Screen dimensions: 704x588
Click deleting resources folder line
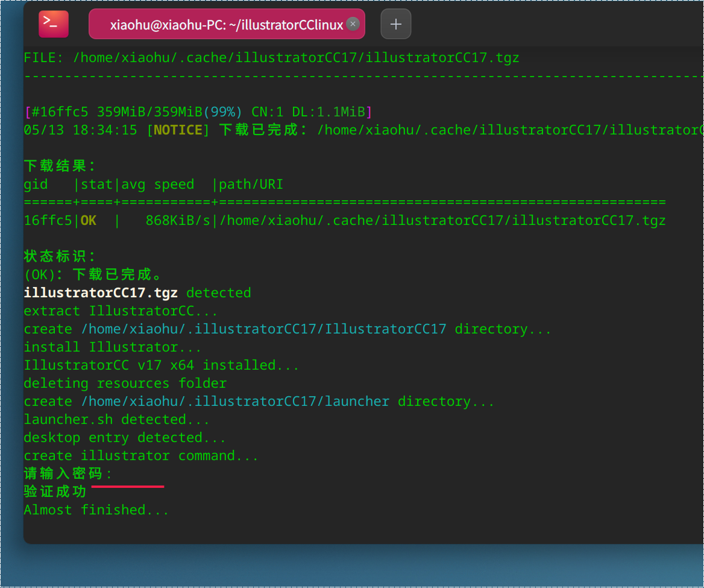(125, 383)
